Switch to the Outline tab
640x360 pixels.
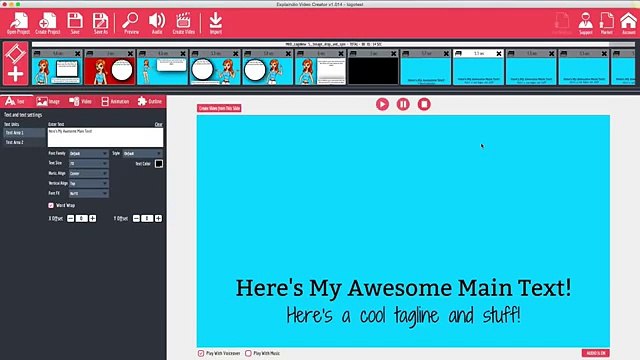click(x=150, y=101)
